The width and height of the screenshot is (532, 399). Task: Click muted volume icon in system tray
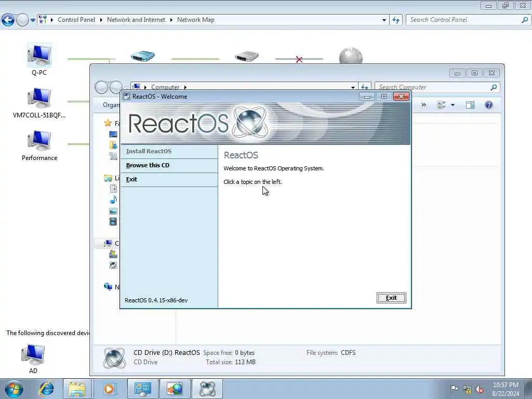[x=480, y=390]
